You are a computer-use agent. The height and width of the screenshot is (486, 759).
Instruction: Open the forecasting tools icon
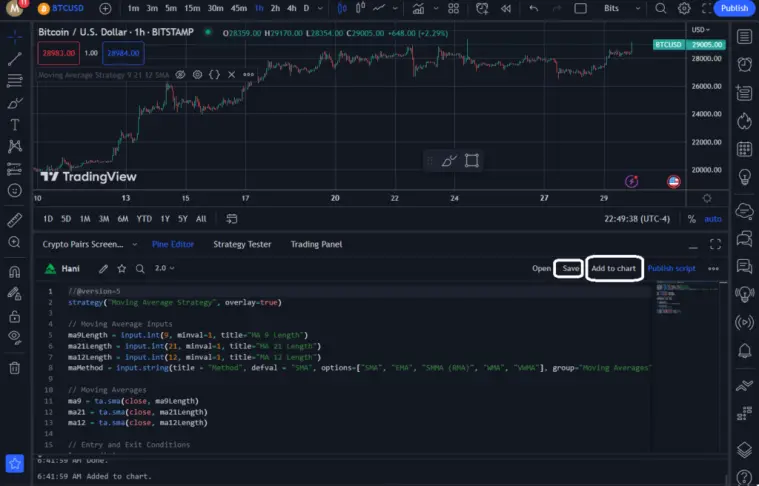point(15,169)
